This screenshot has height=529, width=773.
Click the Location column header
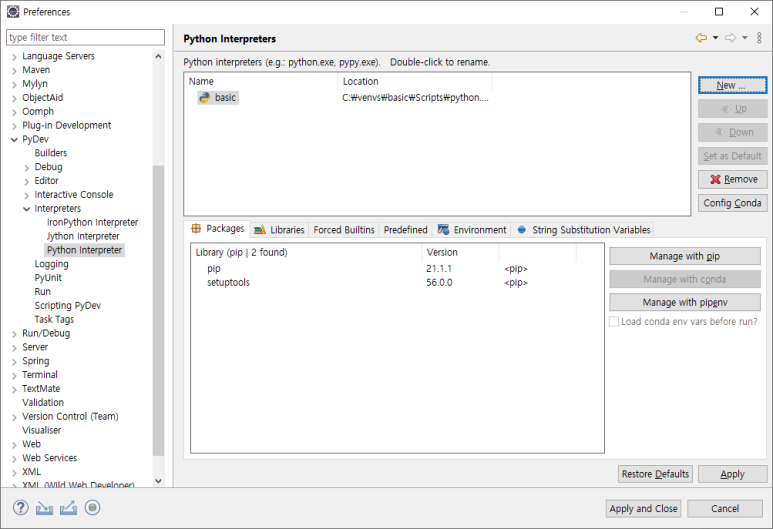415,81
